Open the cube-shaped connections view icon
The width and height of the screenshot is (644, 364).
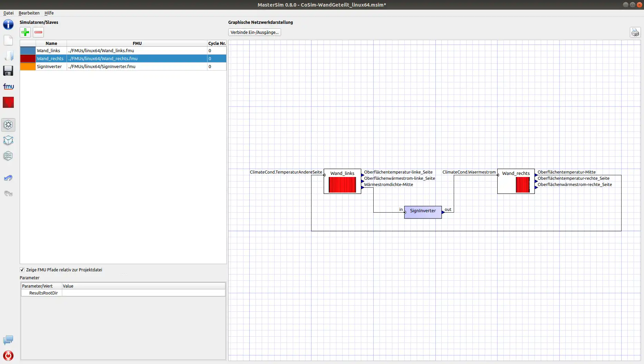tap(8, 140)
